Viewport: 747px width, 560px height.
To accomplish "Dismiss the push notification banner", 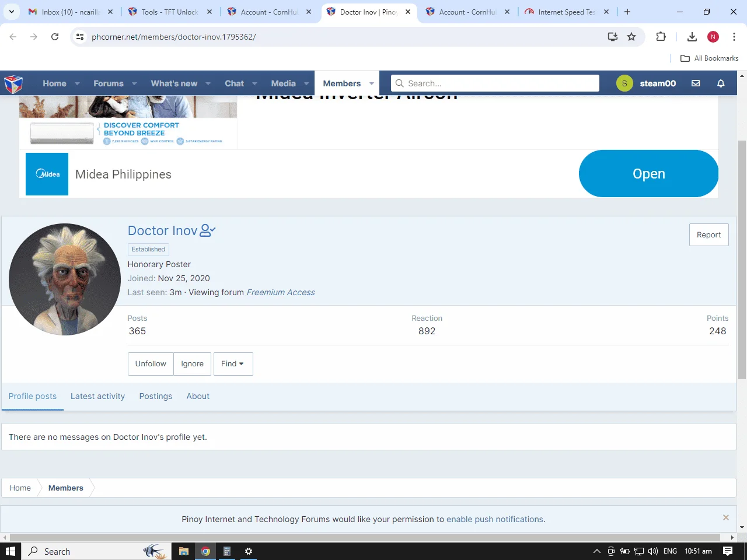I will [726, 517].
